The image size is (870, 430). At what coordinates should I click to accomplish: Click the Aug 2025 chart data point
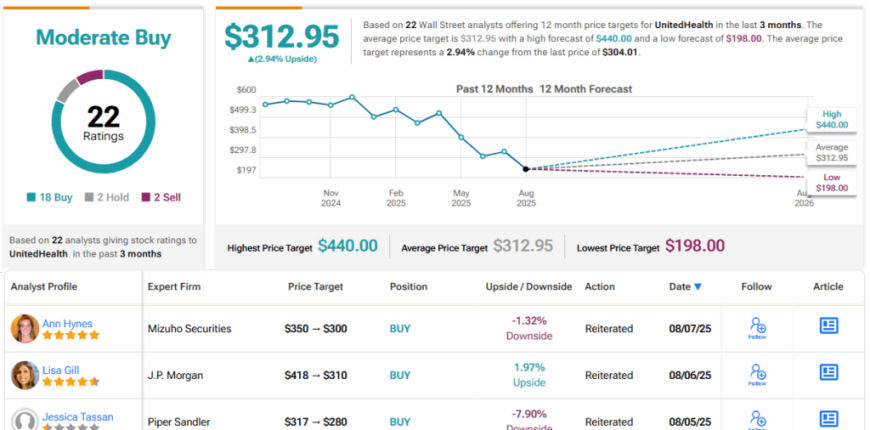tap(525, 169)
